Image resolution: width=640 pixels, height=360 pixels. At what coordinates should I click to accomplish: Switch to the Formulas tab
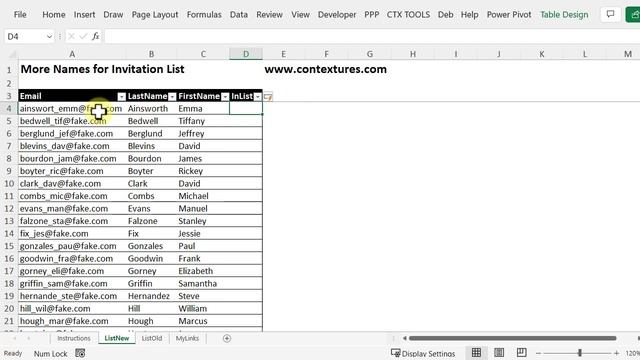pyautogui.click(x=204, y=15)
